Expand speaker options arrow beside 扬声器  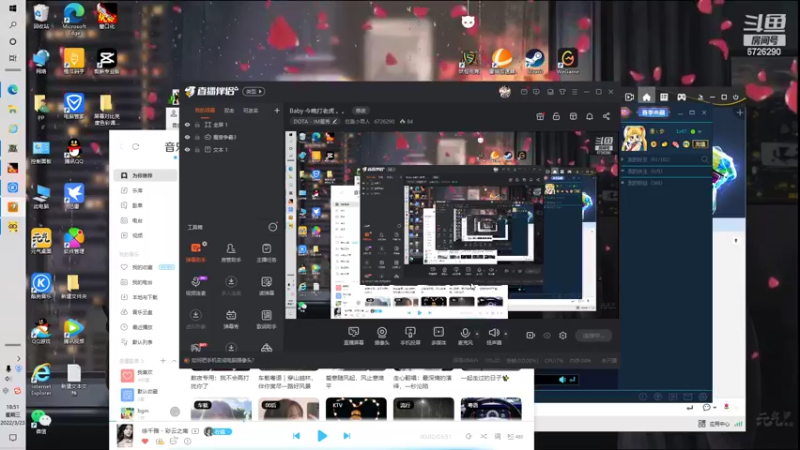(506, 333)
